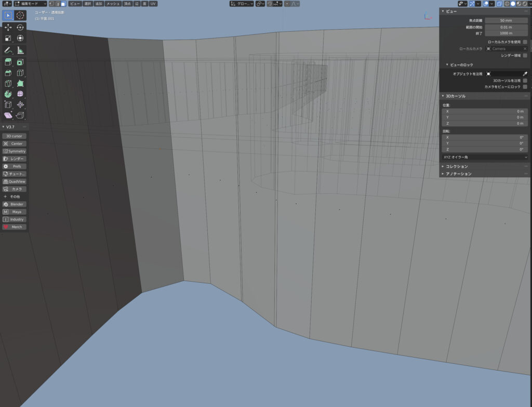
Task: Click the 焦点距離 50 mm field
Action: click(x=507, y=20)
